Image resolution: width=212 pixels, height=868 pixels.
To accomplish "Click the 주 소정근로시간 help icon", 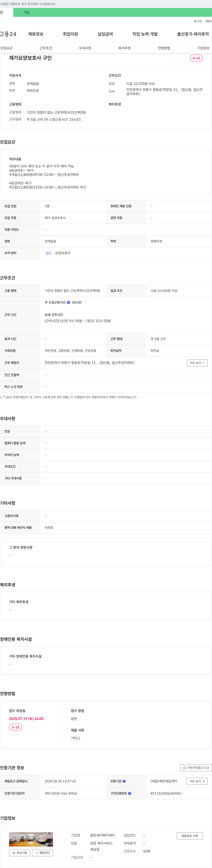I will coord(68,302).
